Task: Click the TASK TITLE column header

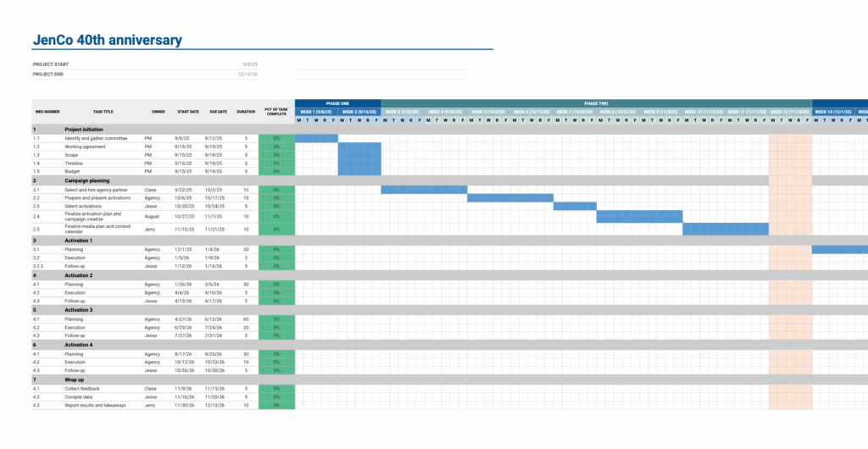Action: 103,112
